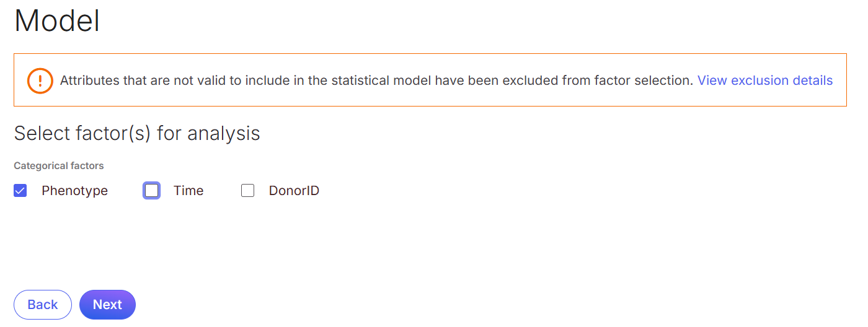This screenshot has width=868, height=327.
Task: Click the orange exclamation warning icon
Action: [40, 81]
